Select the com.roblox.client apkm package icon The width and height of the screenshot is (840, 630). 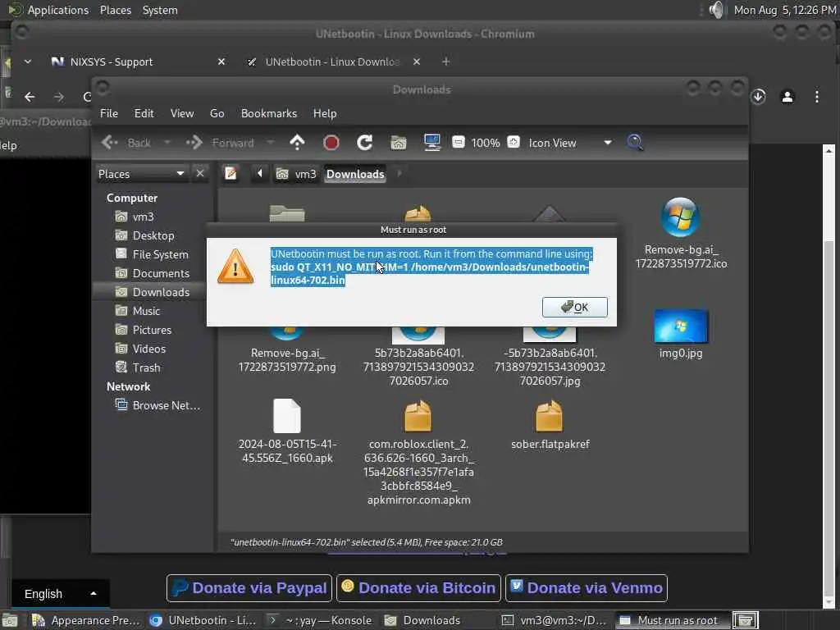click(418, 416)
